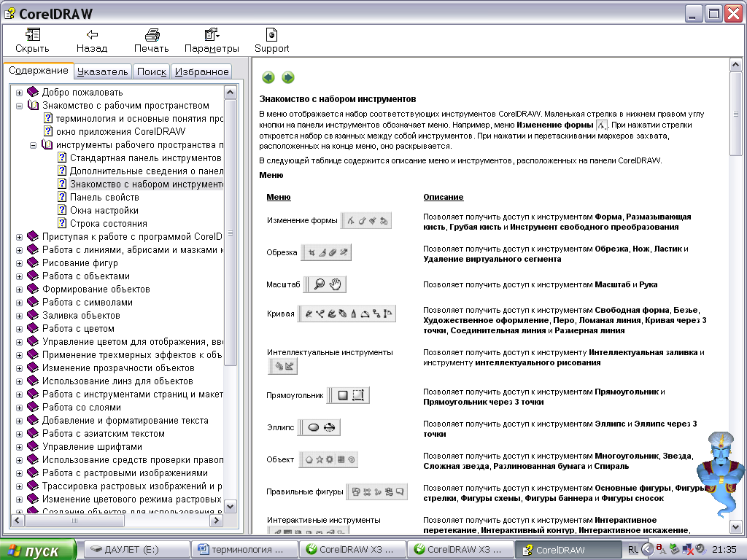
Task: Click the tray expand arrow beside RU
Action: 647,550
